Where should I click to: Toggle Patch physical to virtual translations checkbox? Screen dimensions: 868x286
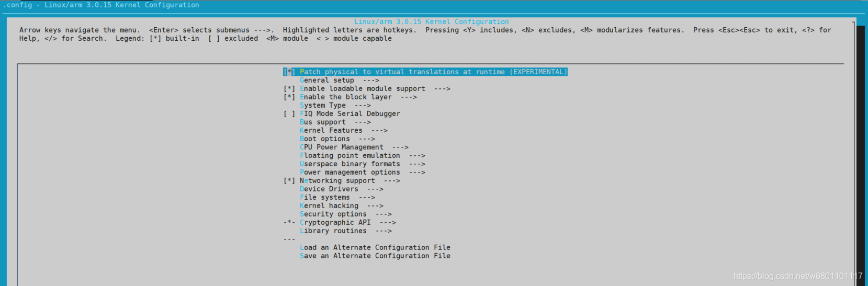tap(289, 72)
